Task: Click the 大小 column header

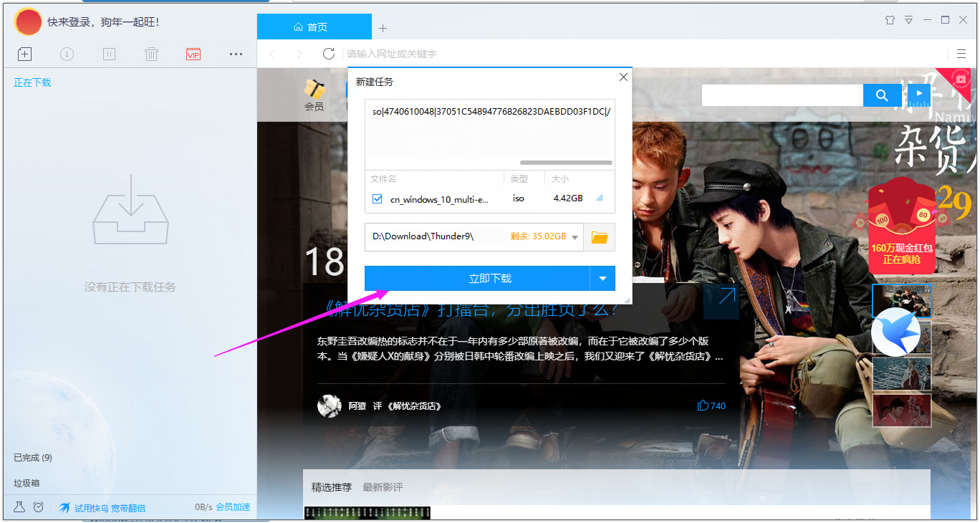Action: (560, 178)
